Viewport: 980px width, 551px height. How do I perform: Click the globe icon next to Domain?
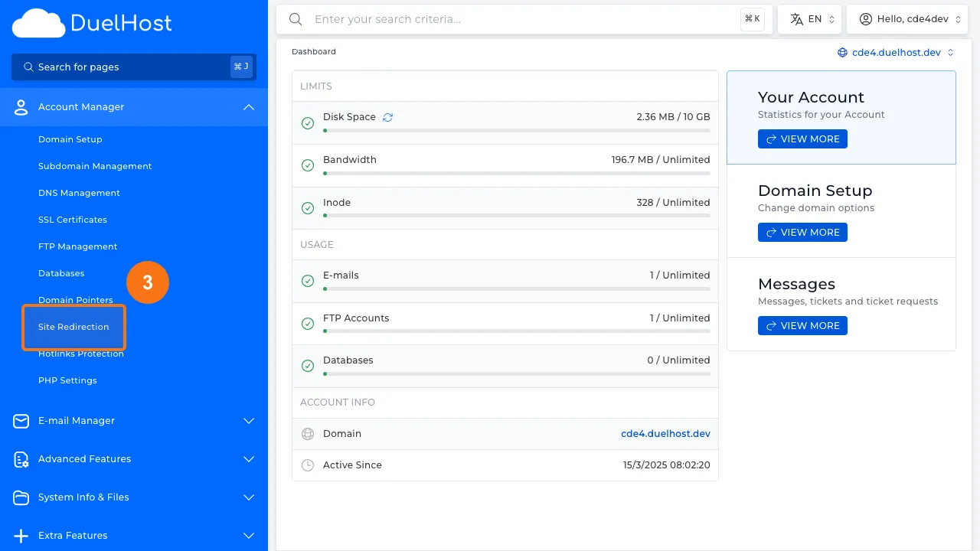click(308, 433)
